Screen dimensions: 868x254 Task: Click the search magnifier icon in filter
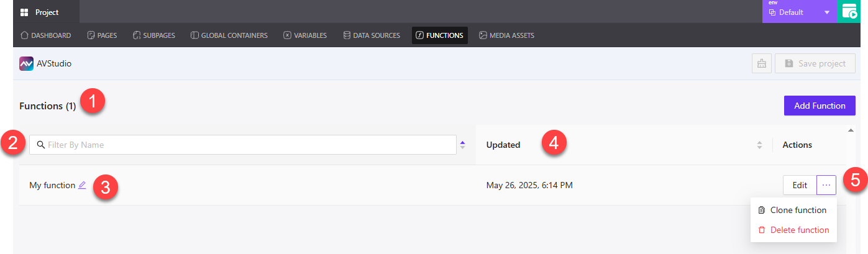tap(40, 145)
